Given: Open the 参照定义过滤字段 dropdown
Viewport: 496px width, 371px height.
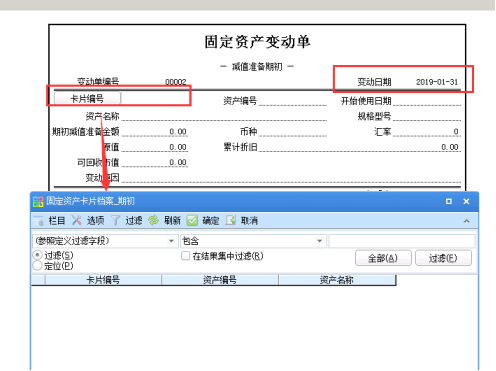Looking at the screenshot, I should 171,241.
